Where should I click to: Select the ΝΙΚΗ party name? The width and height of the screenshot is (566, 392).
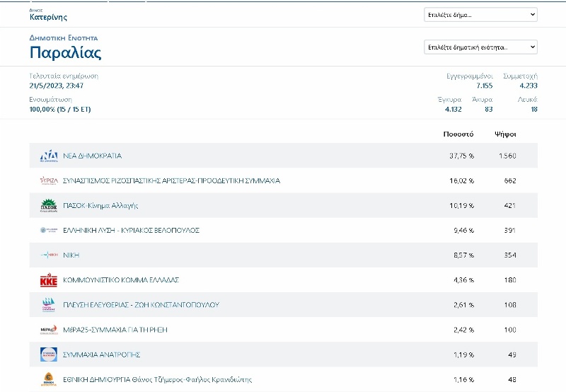point(71,255)
